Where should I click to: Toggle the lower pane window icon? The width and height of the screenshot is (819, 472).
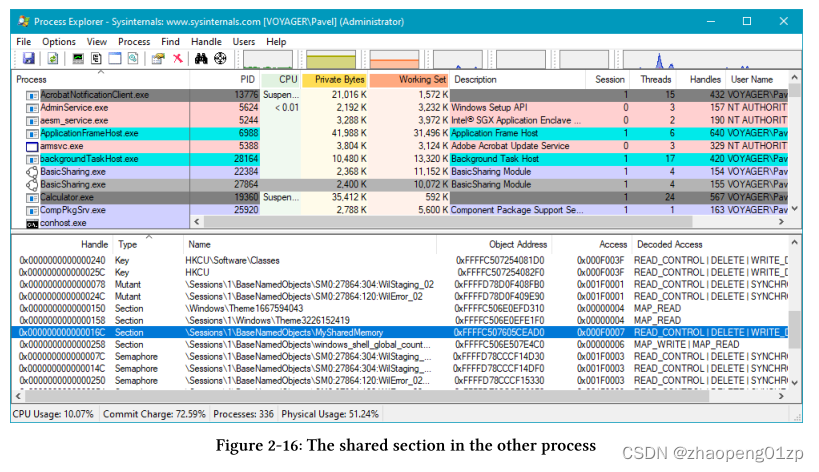point(114,58)
